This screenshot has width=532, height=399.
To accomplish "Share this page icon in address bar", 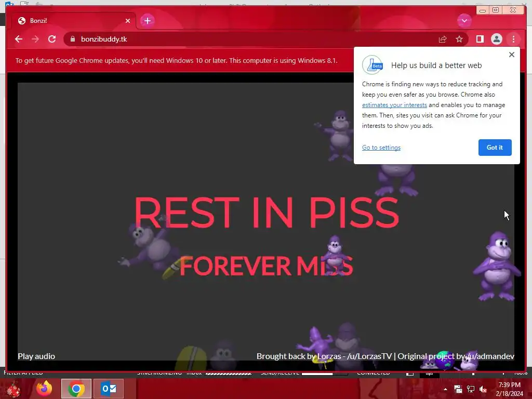I will pyautogui.click(x=443, y=39).
